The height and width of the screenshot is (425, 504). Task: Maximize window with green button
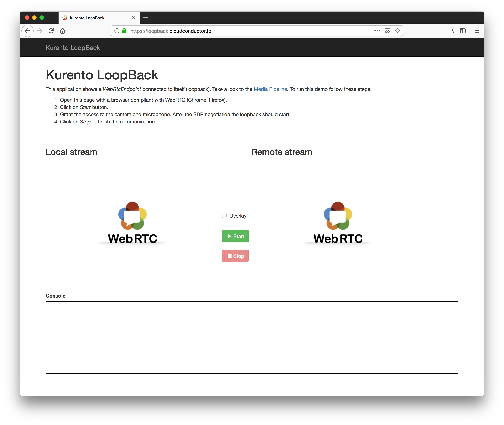[x=41, y=18]
